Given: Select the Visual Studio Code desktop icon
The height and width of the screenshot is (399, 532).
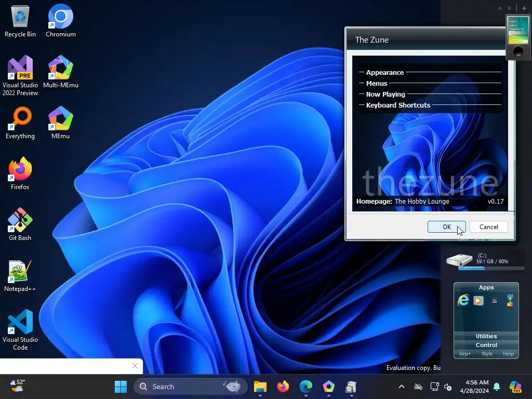Looking at the screenshot, I should (x=20, y=330).
